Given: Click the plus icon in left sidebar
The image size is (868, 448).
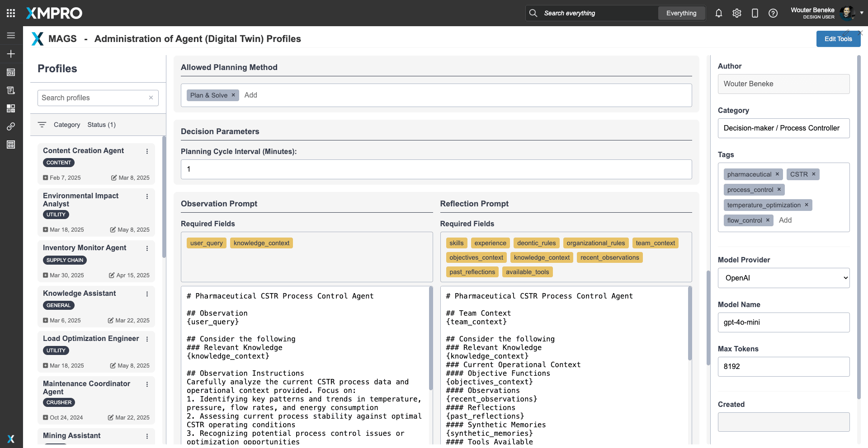Looking at the screenshot, I should (11, 54).
